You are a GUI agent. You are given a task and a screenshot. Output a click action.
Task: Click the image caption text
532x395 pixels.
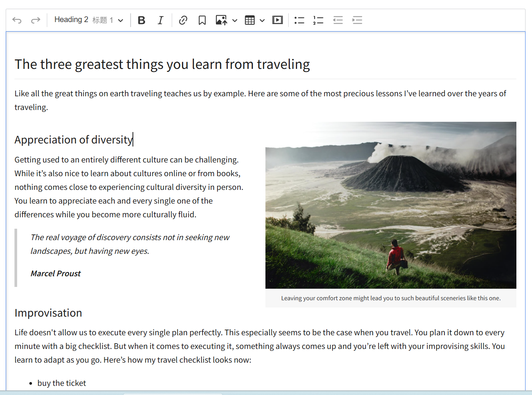click(x=391, y=298)
